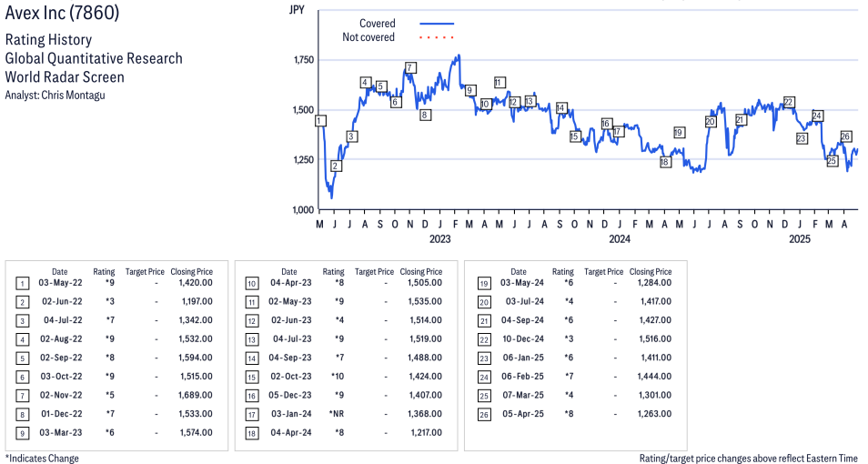Click chart marker 7 near the November peak
Screen dimensions: 868x464
[409, 67]
